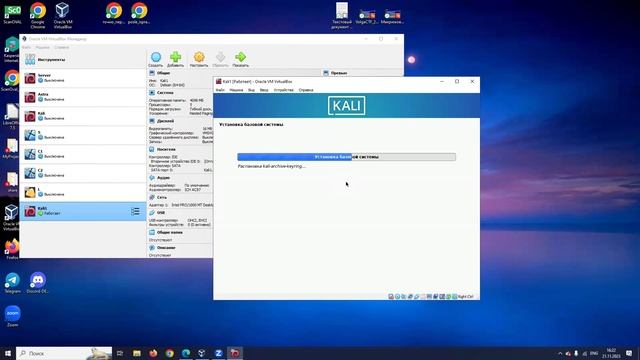The width and height of the screenshot is (640, 360).
Task: Open Chrome from taskbar
Action: [169, 353]
